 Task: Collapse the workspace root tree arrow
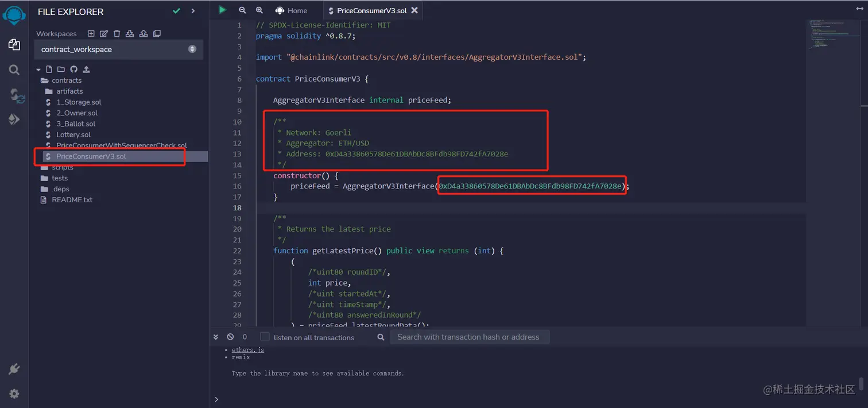click(38, 70)
